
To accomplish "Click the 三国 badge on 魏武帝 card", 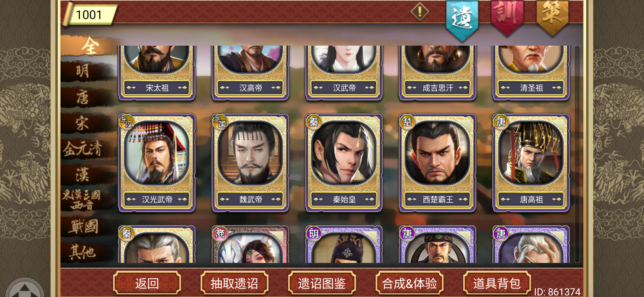I will (220, 122).
